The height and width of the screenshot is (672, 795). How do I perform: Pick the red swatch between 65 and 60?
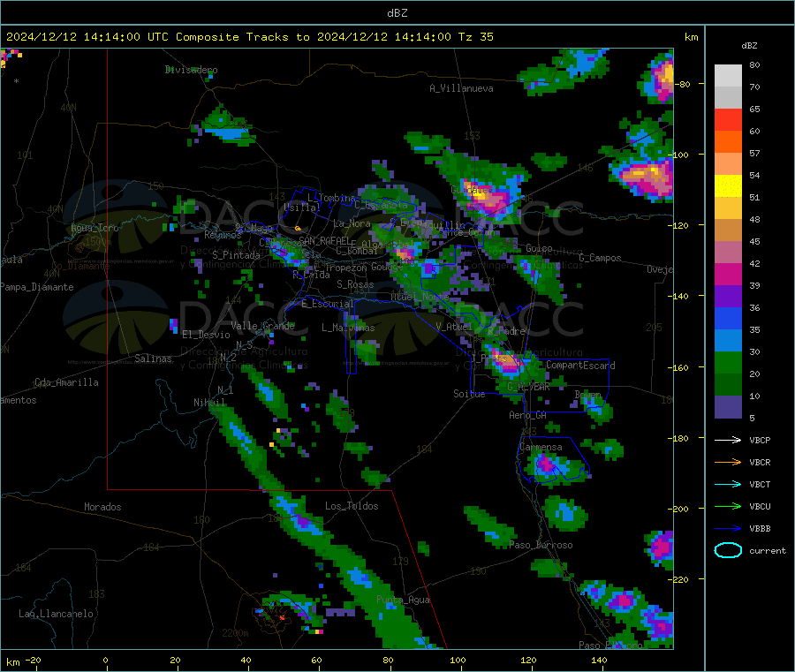(x=728, y=119)
